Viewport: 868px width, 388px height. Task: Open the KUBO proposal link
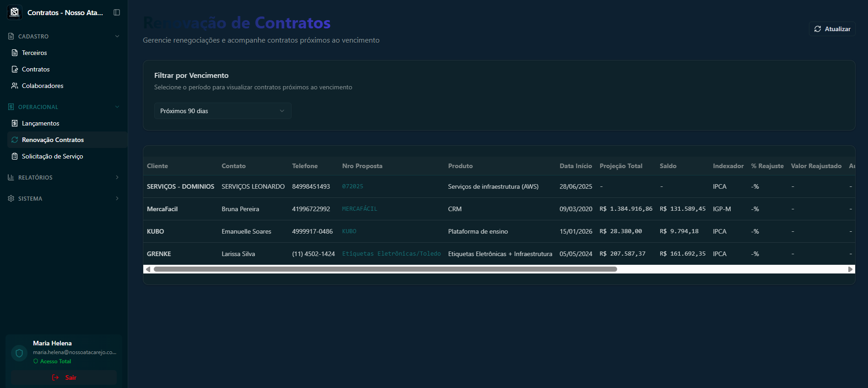(349, 231)
